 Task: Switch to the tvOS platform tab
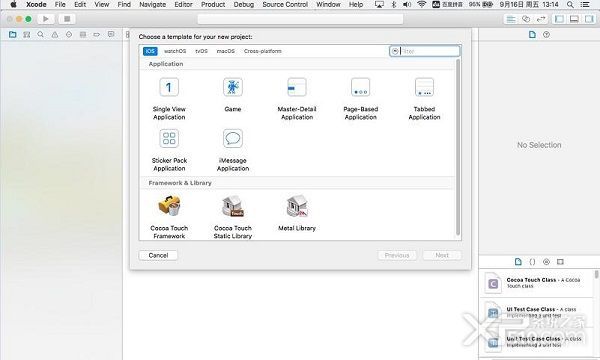(x=201, y=51)
